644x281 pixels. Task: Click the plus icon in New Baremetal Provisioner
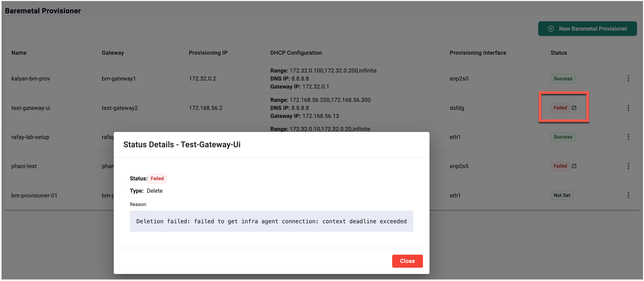(x=551, y=29)
